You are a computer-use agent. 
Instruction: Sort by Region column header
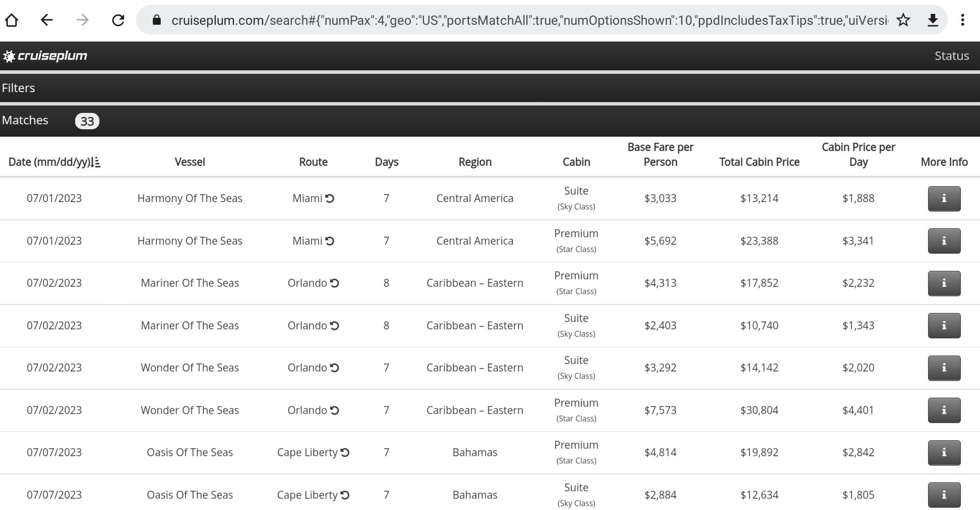(475, 162)
